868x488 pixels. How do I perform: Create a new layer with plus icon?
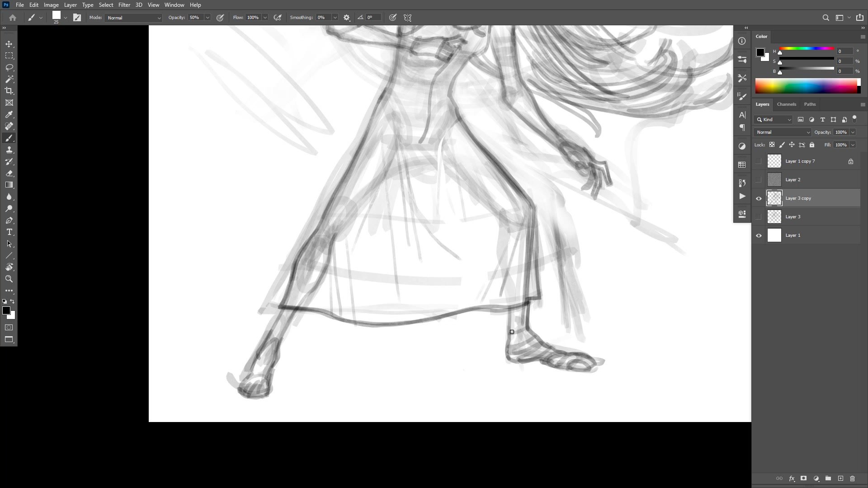point(840,478)
